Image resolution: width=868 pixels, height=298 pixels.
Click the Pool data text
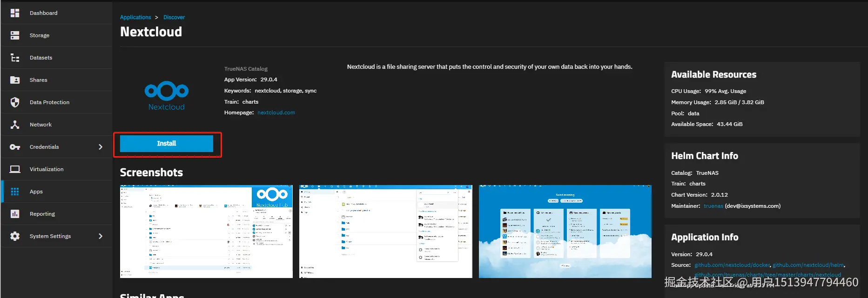click(685, 113)
